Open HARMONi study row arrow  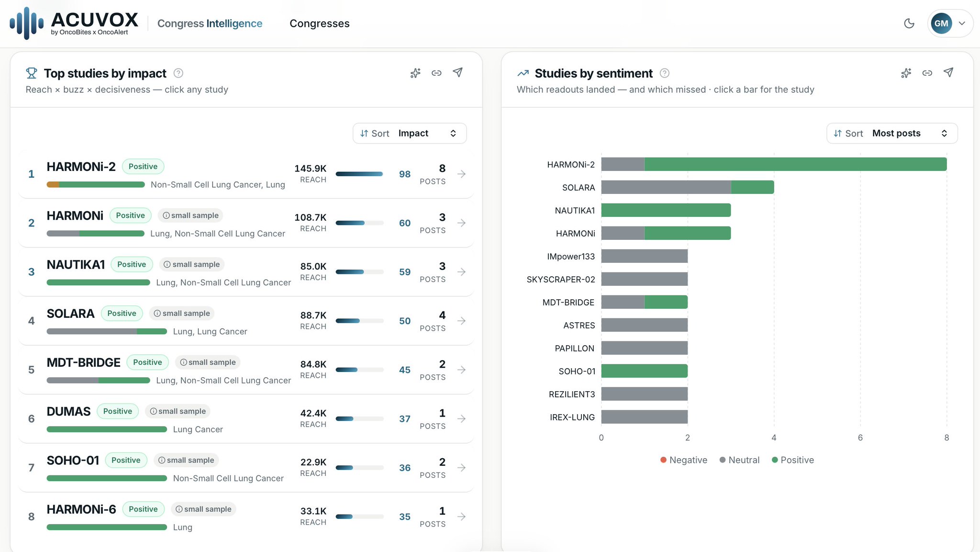(462, 223)
